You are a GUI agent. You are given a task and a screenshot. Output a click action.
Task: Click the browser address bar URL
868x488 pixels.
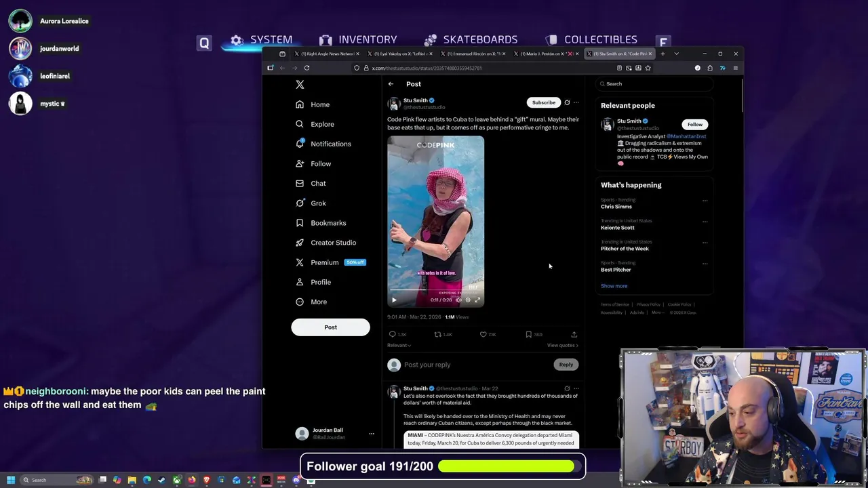[427, 68]
